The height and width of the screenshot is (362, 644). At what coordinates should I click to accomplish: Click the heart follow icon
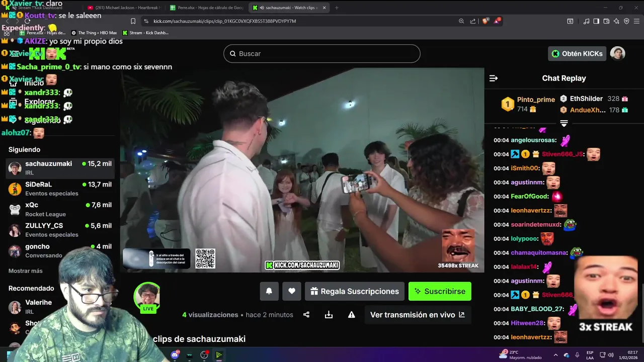tap(292, 291)
